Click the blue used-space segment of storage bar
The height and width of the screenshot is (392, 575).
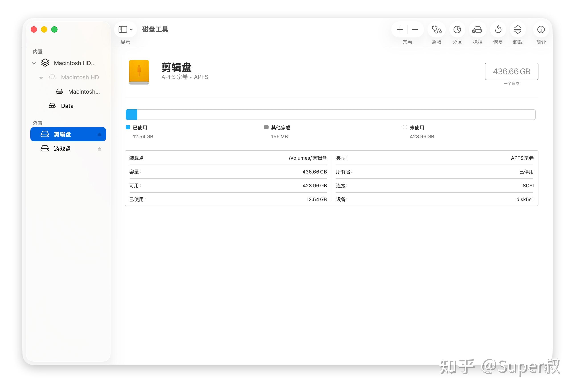tap(131, 115)
